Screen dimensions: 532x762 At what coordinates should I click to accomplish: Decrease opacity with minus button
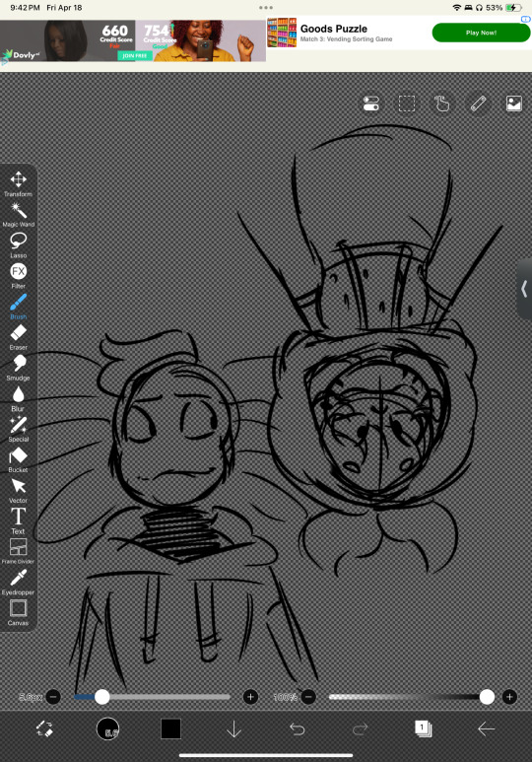308,697
